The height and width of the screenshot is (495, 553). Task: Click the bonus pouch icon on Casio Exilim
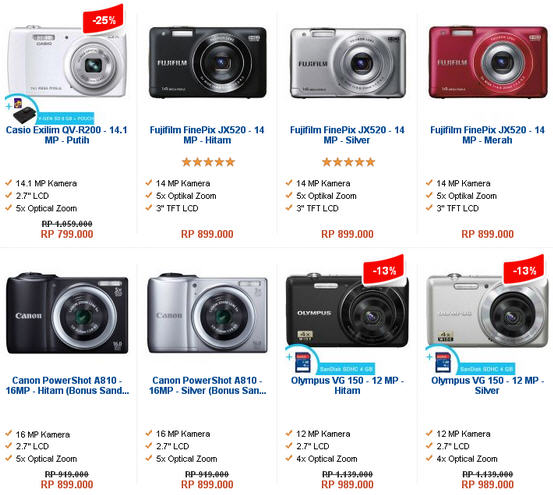pyautogui.click(x=24, y=115)
